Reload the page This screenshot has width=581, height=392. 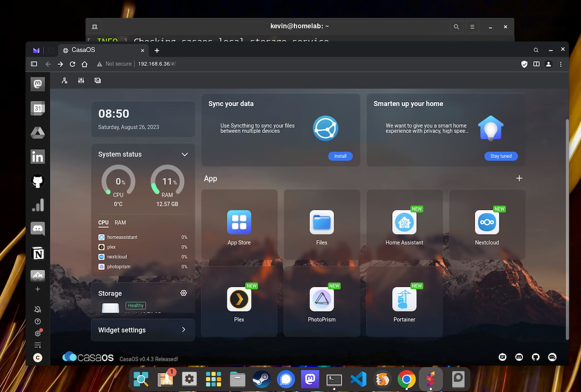[72, 64]
